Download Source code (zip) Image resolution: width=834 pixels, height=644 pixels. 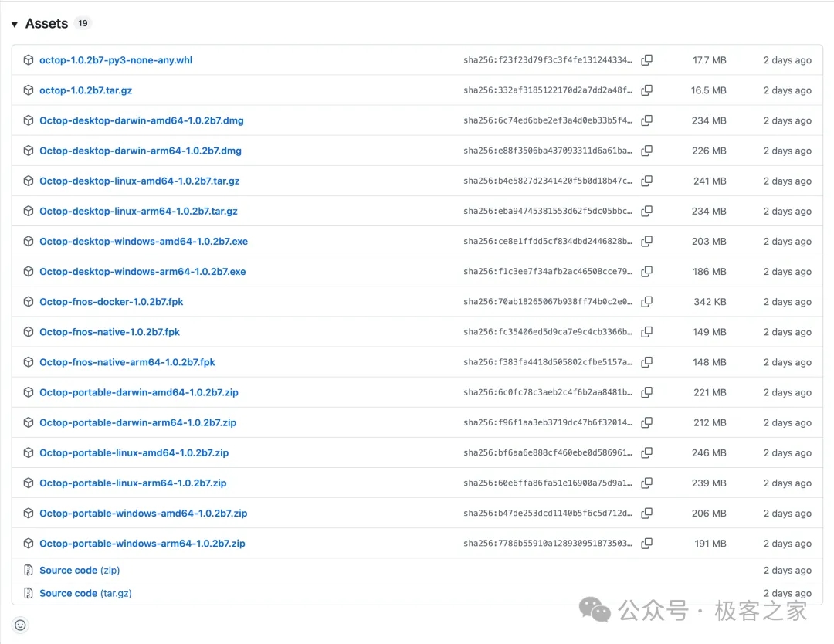[80, 571]
